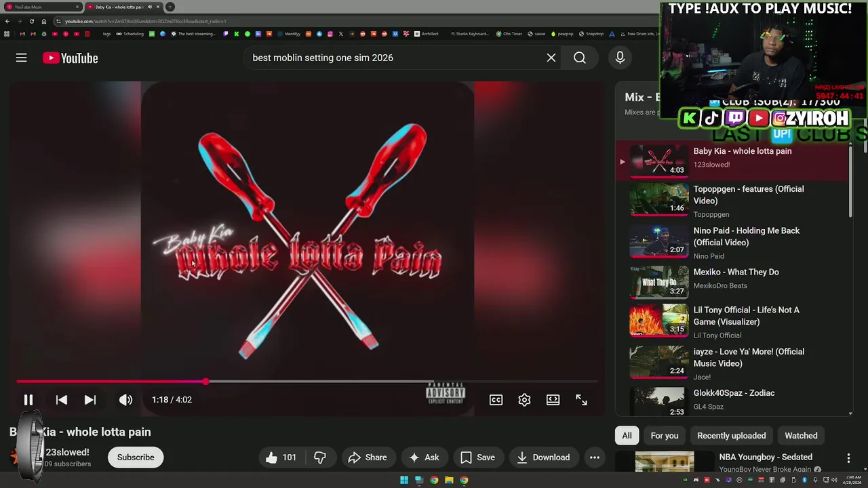Toggle closed captions on the player
868x488 pixels.
click(496, 400)
